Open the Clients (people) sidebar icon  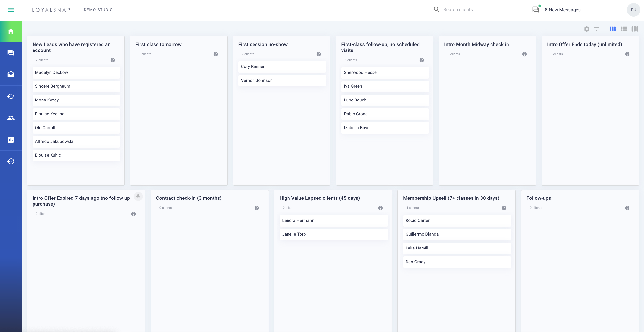(x=11, y=118)
